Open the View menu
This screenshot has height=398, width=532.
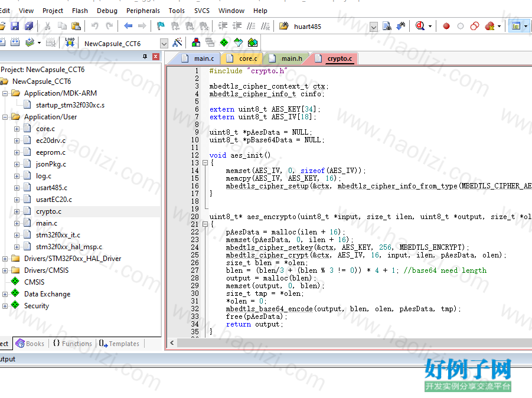tap(26, 11)
